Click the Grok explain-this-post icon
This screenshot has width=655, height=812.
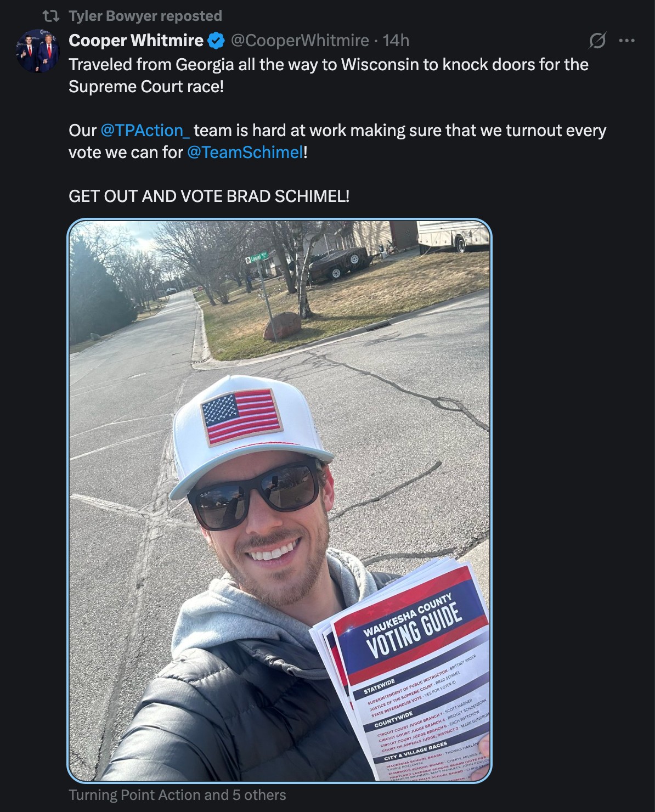[x=597, y=41]
